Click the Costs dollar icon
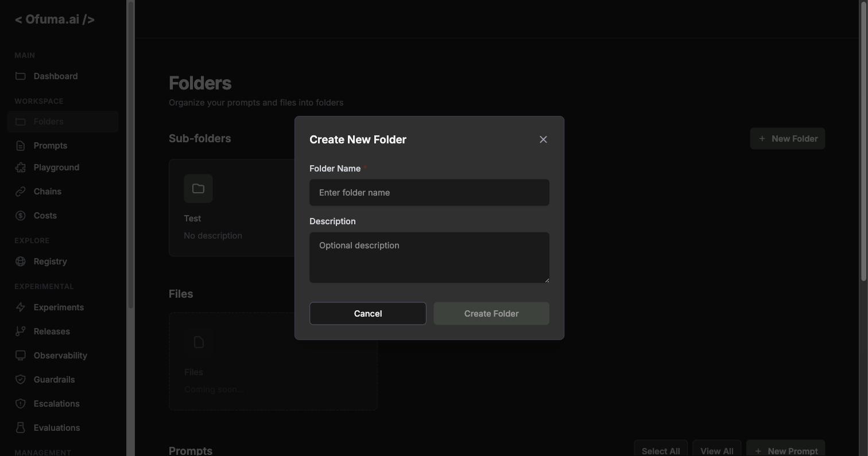The height and width of the screenshot is (456, 868). tap(21, 216)
